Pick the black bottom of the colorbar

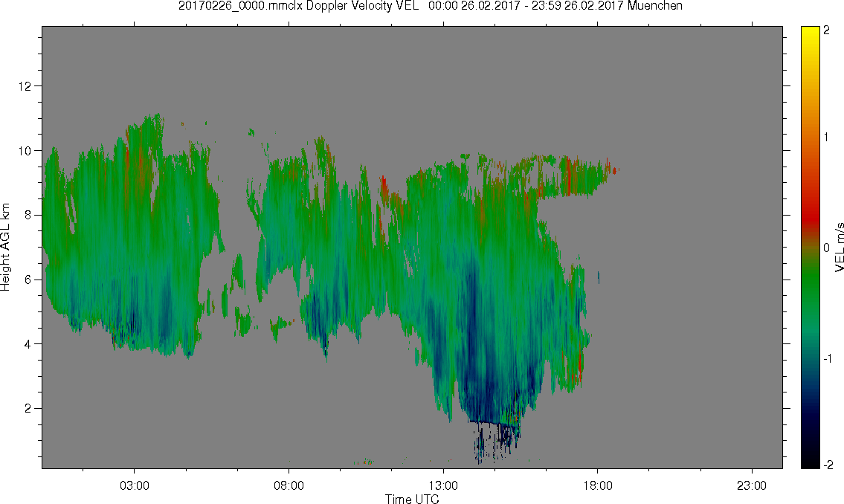810,462
